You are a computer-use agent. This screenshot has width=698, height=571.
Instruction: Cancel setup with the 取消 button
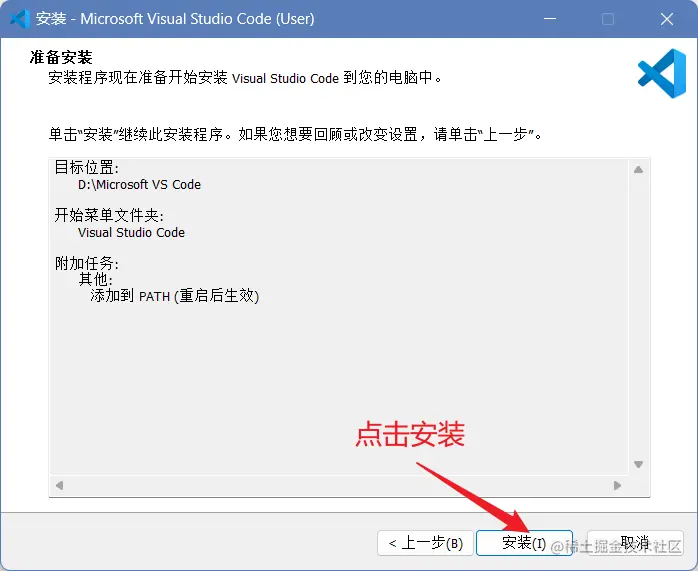(x=635, y=543)
